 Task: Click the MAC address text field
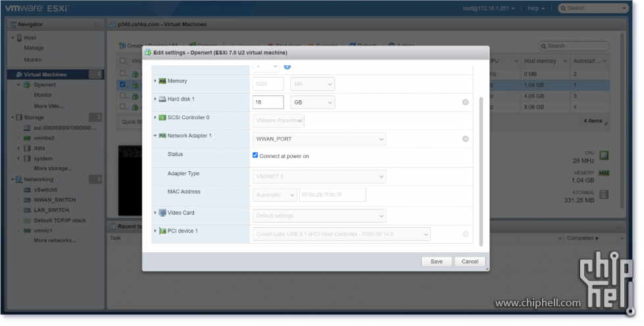pyautogui.click(x=333, y=195)
